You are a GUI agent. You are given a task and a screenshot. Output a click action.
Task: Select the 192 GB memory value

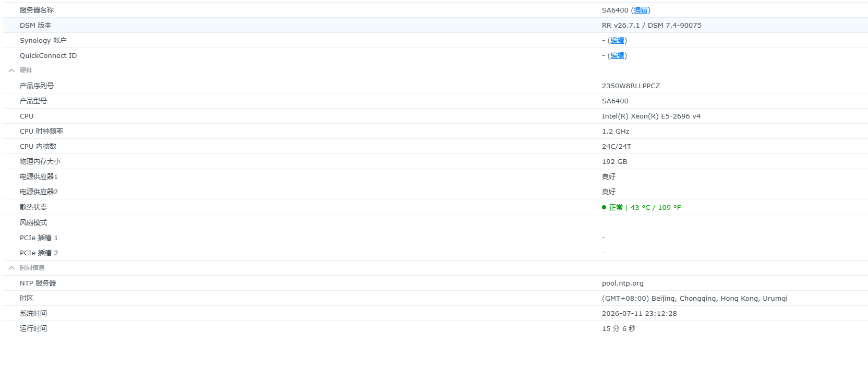coord(614,161)
